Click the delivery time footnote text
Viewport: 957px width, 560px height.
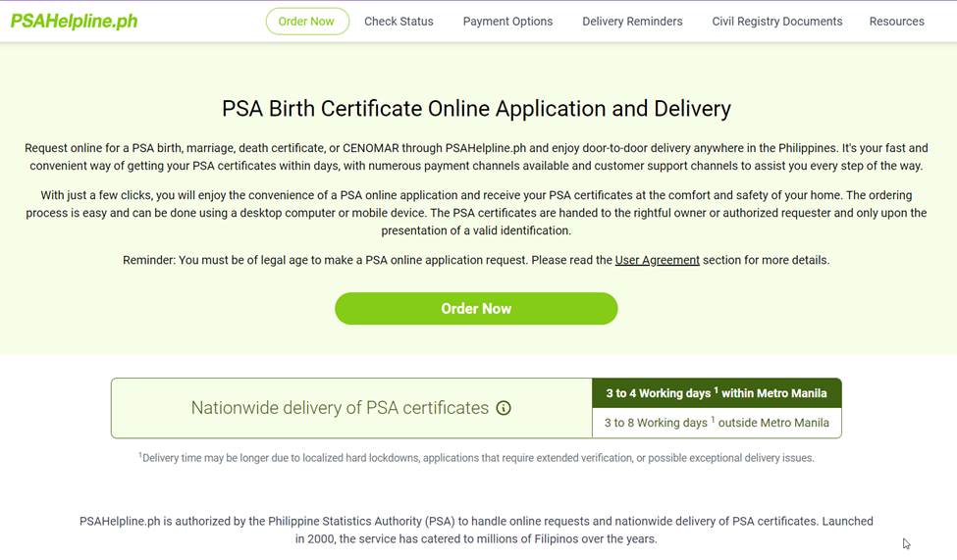(x=476, y=458)
